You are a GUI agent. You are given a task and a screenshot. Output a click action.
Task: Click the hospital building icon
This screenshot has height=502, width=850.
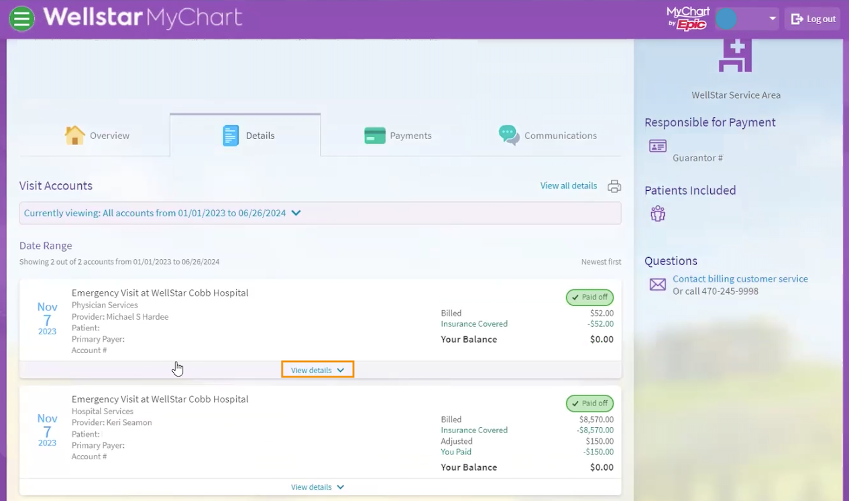point(735,55)
